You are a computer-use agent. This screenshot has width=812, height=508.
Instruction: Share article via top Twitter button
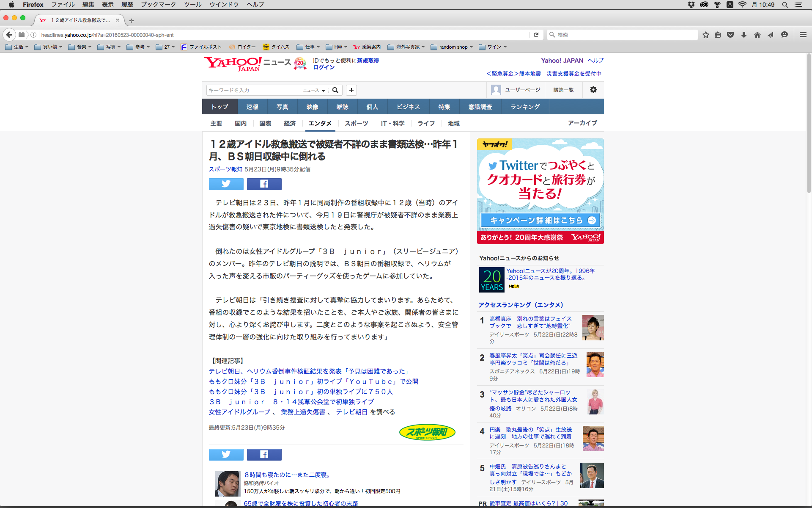(226, 184)
